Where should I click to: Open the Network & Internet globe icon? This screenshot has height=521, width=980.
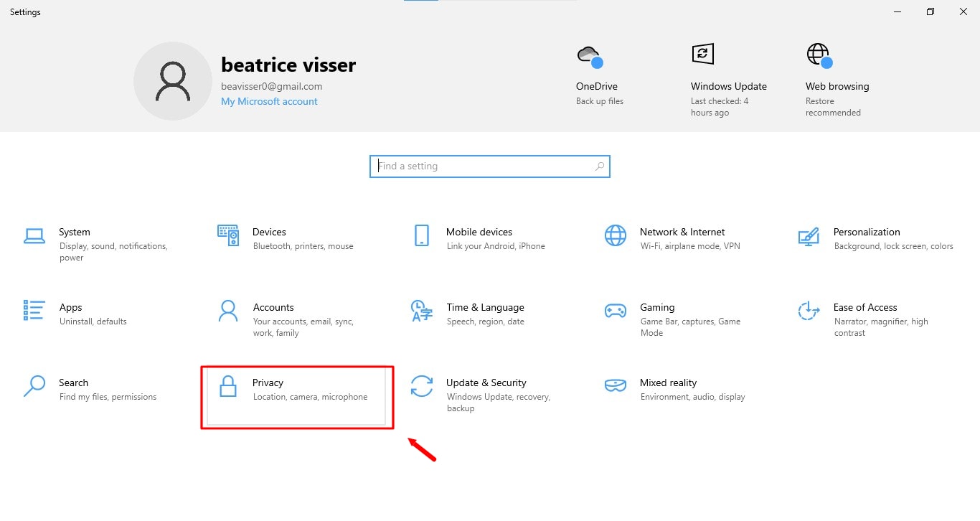click(615, 235)
